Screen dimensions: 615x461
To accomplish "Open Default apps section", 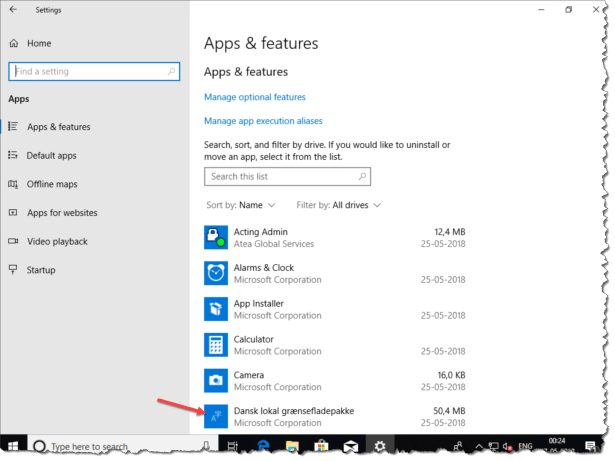I will pyautogui.click(x=51, y=155).
